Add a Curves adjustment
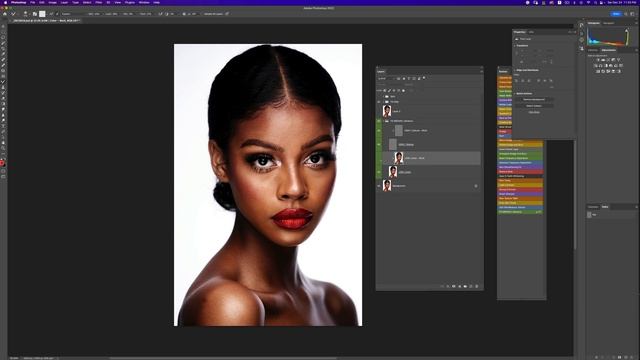The image size is (640, 360). coord(608,60)
